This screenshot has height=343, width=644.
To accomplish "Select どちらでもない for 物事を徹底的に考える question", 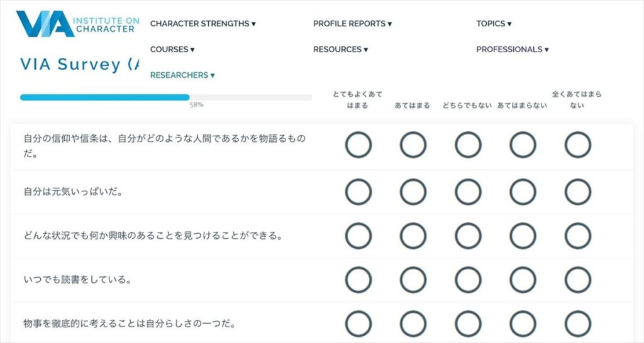I will click(x=468, y=324).
